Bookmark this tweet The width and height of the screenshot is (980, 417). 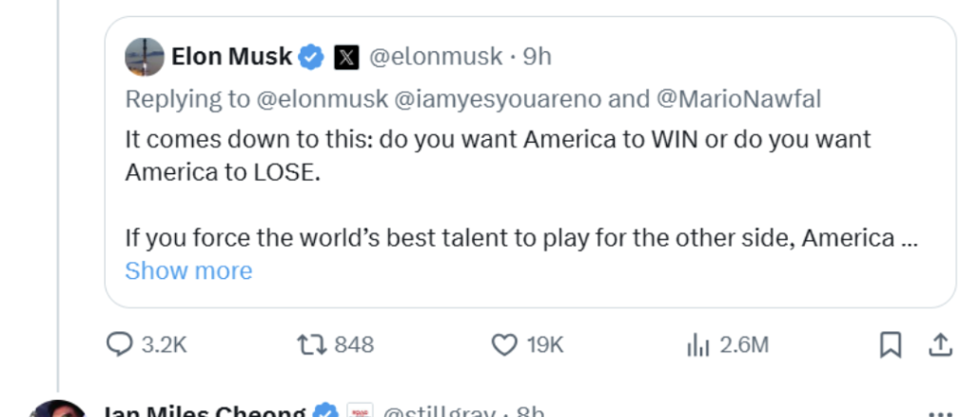pos(891,345)
